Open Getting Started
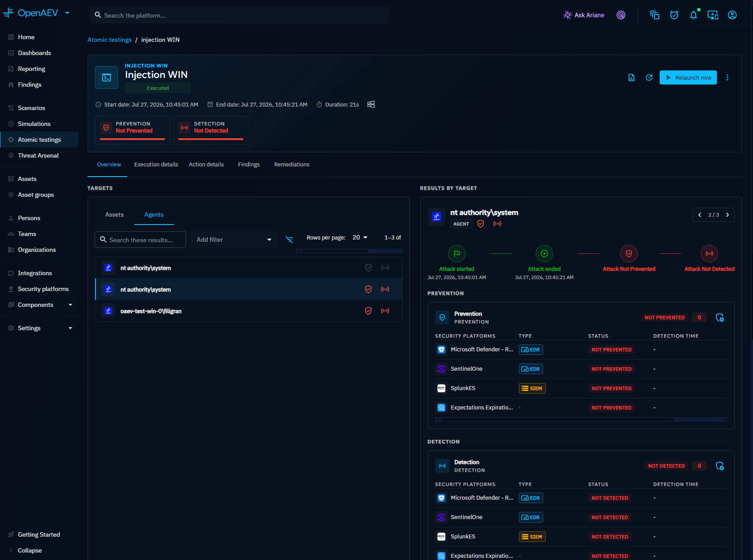The width and height of the screenshot is (753, 560). click(39, 534)
